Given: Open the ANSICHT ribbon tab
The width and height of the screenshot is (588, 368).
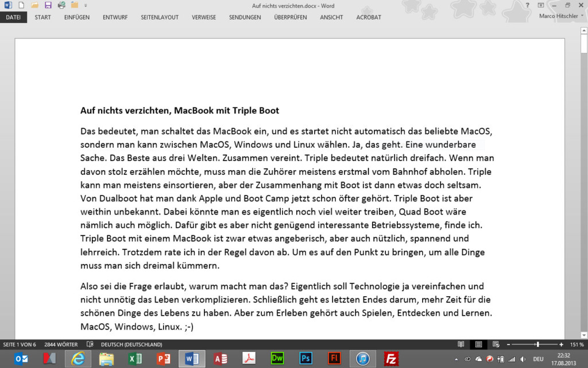Looking at the screenshot, I should [x=331, y=17].
